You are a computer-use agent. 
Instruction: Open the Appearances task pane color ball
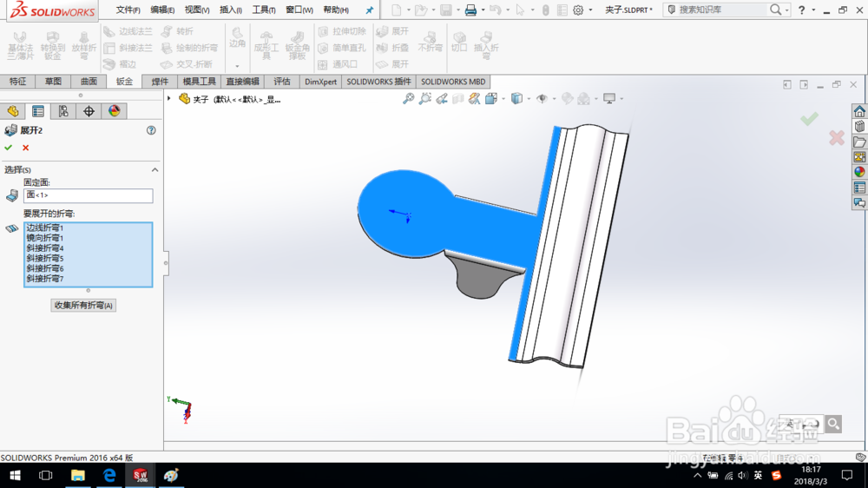859,172
